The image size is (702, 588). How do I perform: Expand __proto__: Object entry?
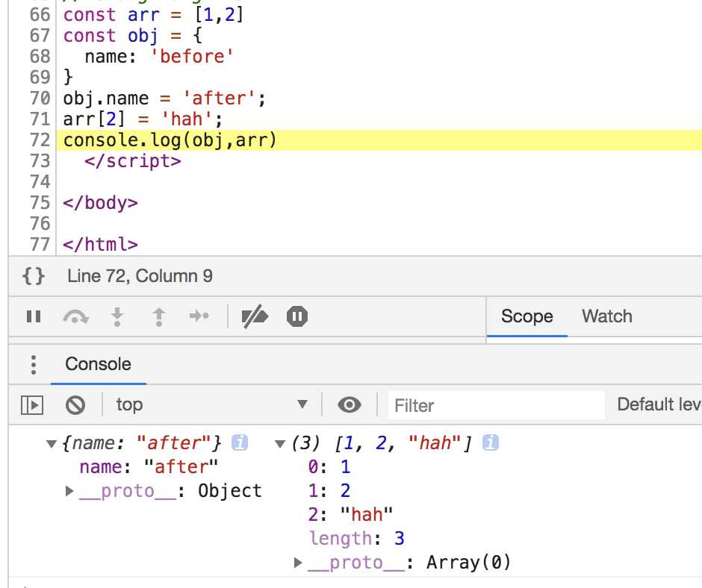coord(69,491)
